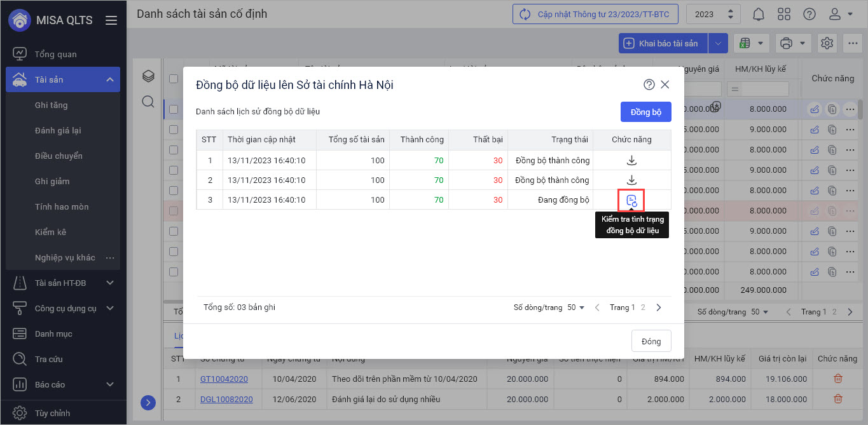This screenshot has height=425, width=868.
Task: Open the GT10042020 voucher link
Action: point(224,379)
